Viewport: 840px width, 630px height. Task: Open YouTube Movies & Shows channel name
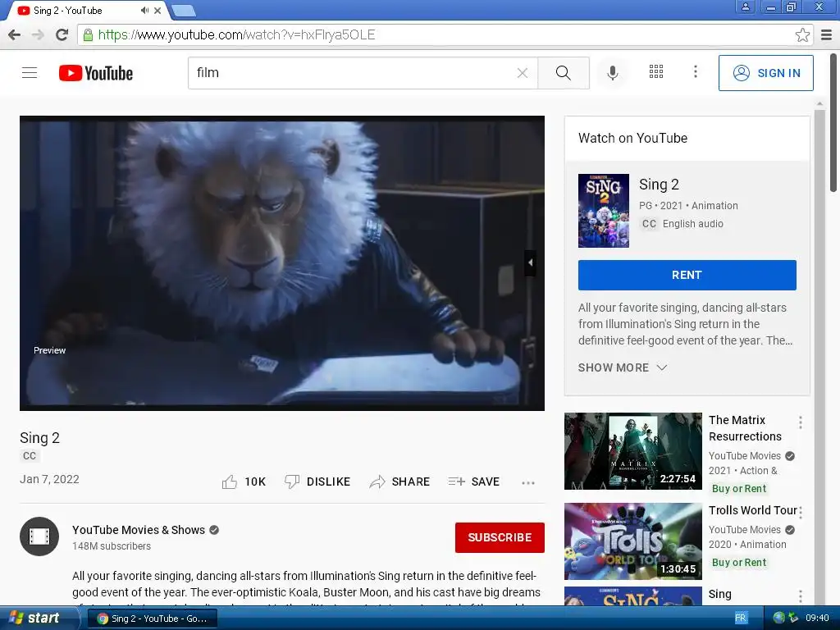pyautogui.click(x=139, y=530)
